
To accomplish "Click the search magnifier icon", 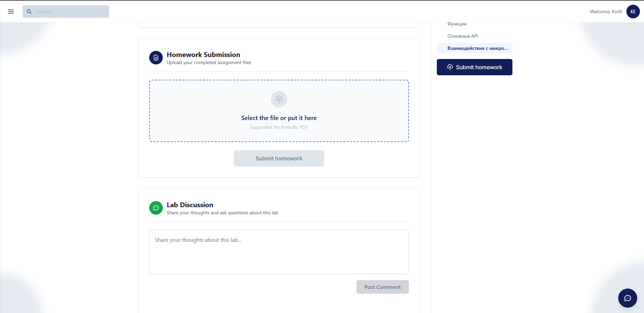I will 29,12.
